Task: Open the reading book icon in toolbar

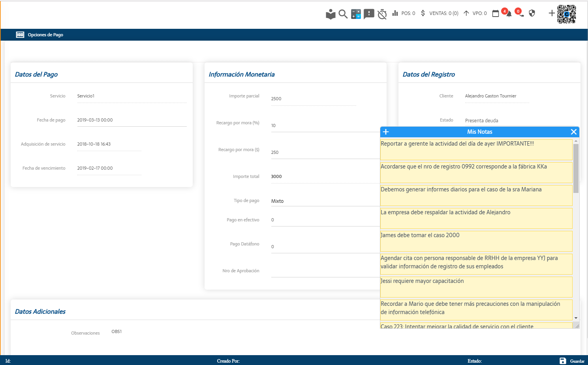Action: coord(331,14)
